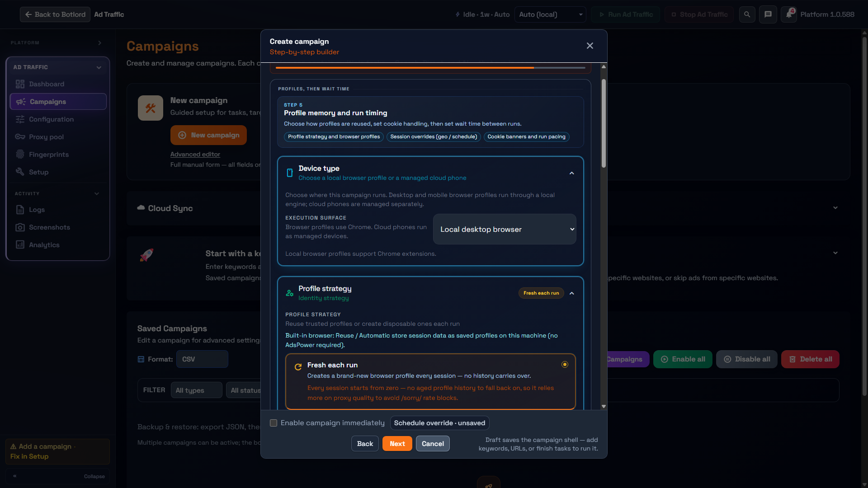Click the step progress bar
The image size is (868, 488).
pos(430,68)
